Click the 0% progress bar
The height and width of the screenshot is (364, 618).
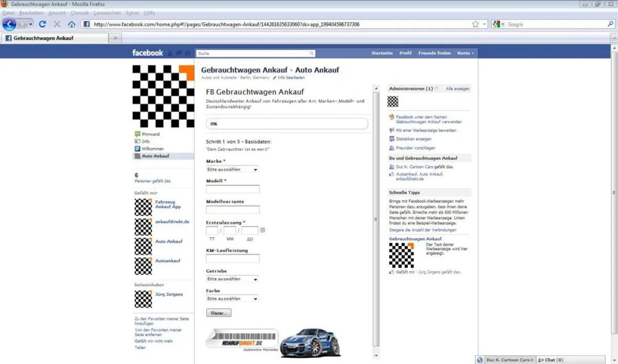tap(287, 124)
